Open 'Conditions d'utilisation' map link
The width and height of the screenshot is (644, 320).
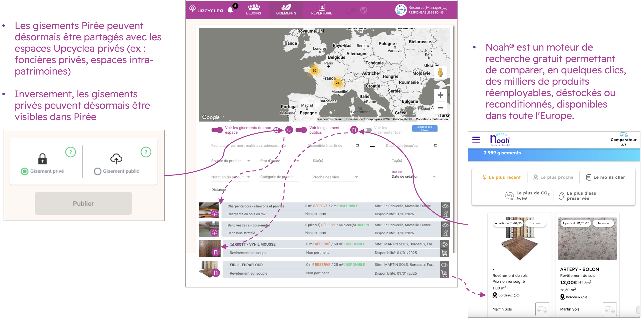(432, 119)
